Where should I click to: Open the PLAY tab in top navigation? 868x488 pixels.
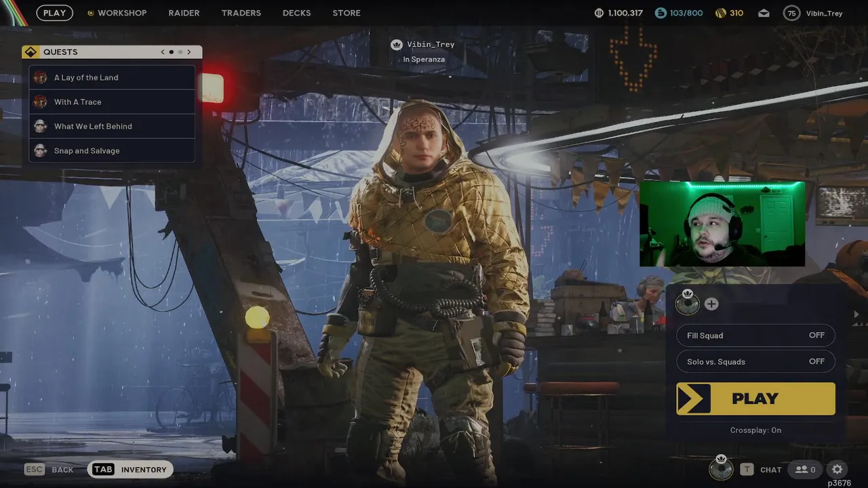[55, 13]
